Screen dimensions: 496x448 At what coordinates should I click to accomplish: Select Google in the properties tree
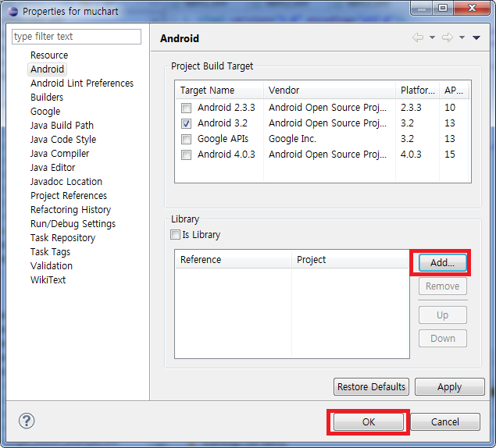pyautogui.click(x=45, y=112)
